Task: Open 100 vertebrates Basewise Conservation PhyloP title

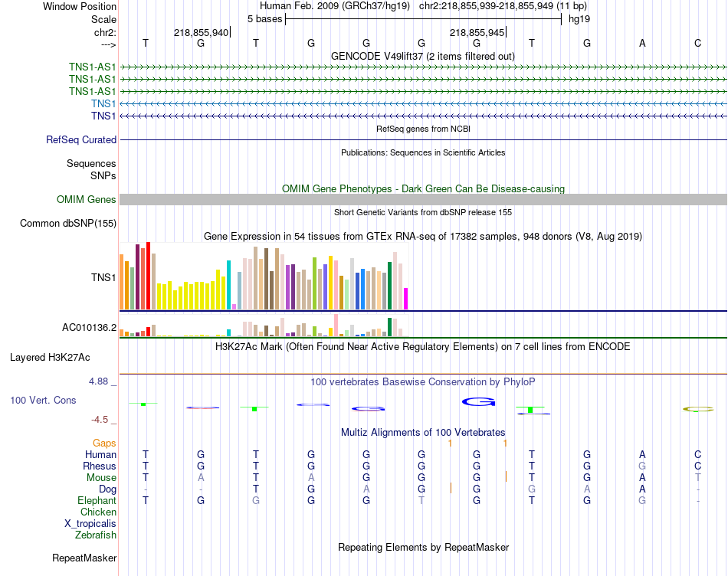Action: pos(423,382)
